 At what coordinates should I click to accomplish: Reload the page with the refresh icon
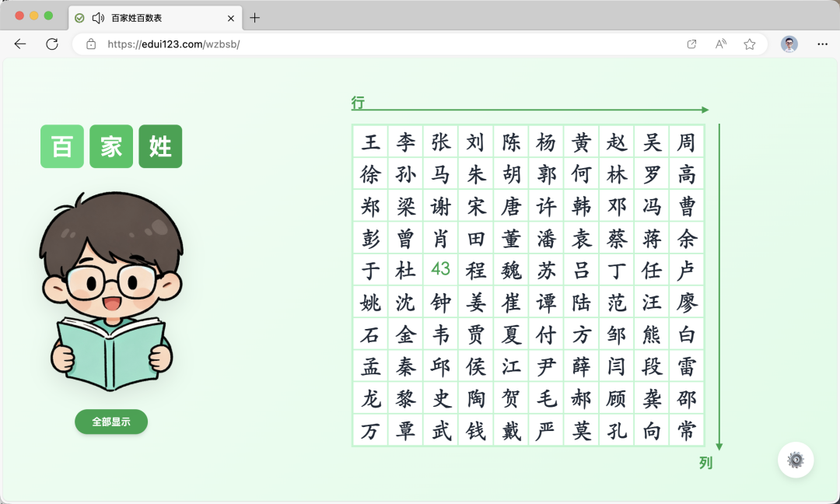[x=52, y=44]
